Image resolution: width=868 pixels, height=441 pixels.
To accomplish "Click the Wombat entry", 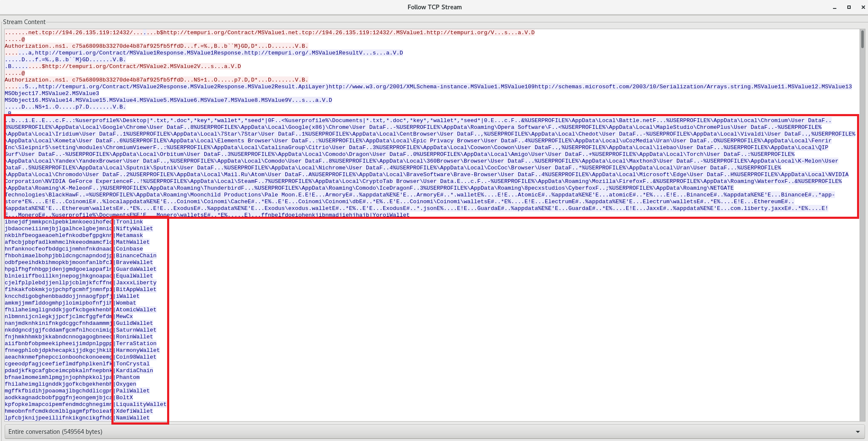I will [x=126, y=303].
